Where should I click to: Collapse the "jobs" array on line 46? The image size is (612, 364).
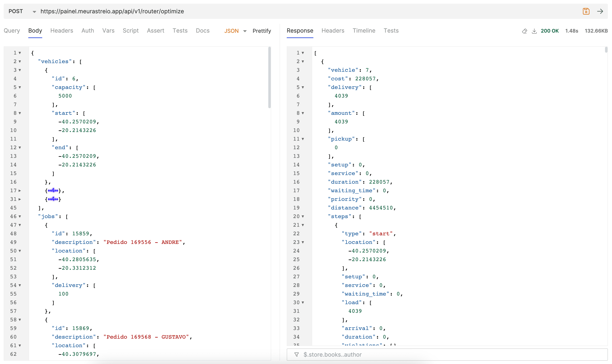coord(20,216)
